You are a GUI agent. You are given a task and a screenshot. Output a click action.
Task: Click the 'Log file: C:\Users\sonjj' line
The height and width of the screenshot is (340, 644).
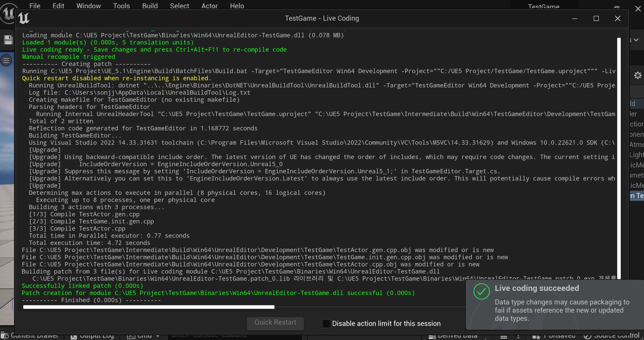click(140, 93)
